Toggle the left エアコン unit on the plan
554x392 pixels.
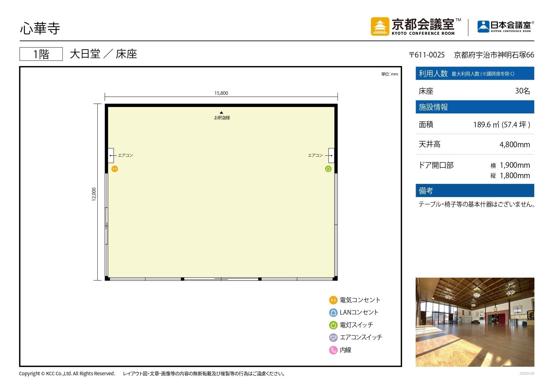pyautogui.click(x=111, y=155)
